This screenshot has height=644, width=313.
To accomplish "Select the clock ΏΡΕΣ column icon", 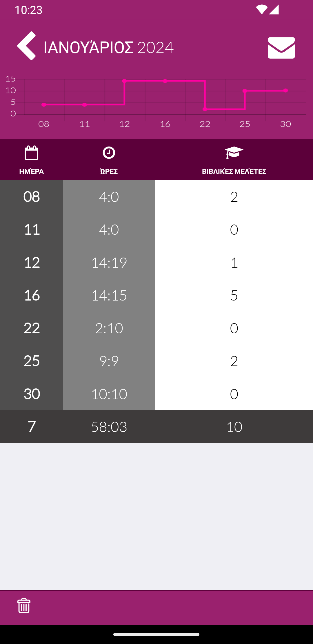I will pos(109,153).
